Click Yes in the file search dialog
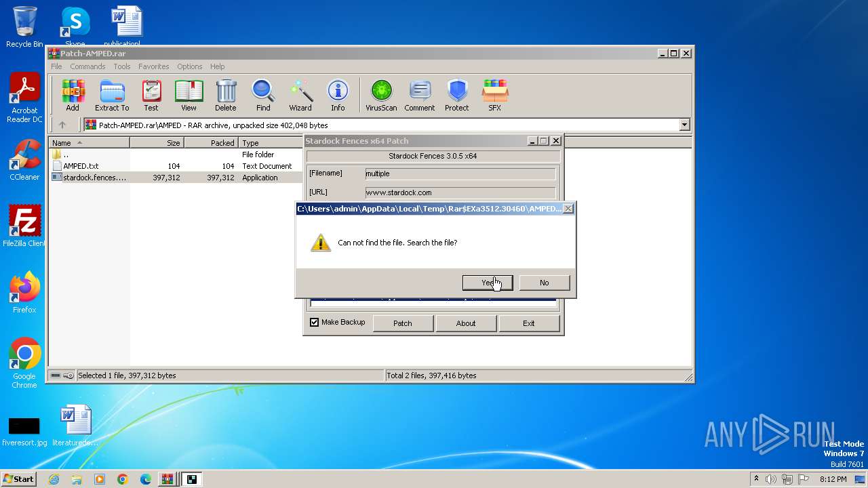Screen dimensions: 868x488 point(488,283)
